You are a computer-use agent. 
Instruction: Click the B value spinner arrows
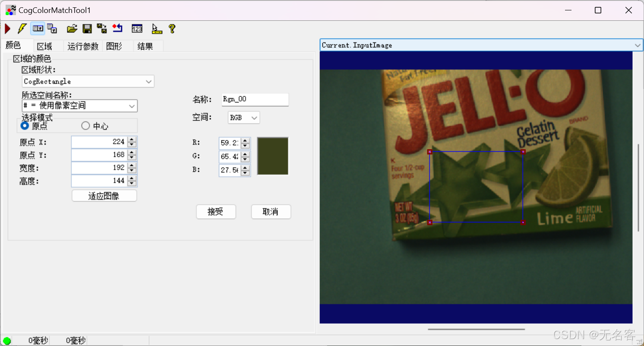tap(246, 170)
